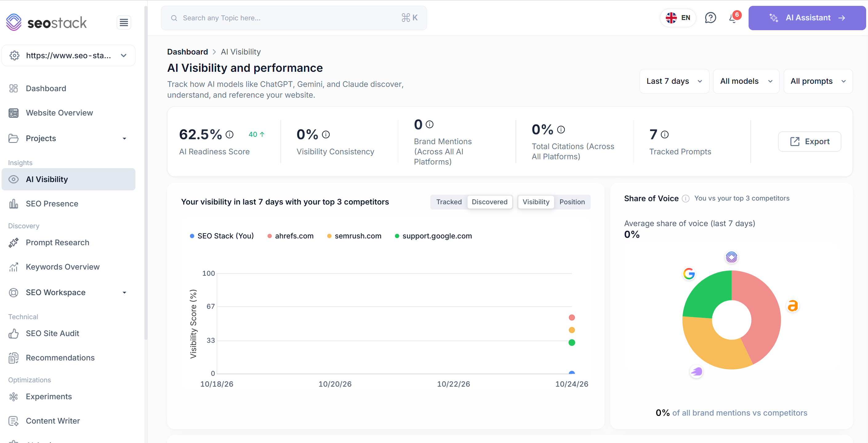868x443 pixels.
Task: Toggle ahrefs.com legend series
Action: point(290,236)
